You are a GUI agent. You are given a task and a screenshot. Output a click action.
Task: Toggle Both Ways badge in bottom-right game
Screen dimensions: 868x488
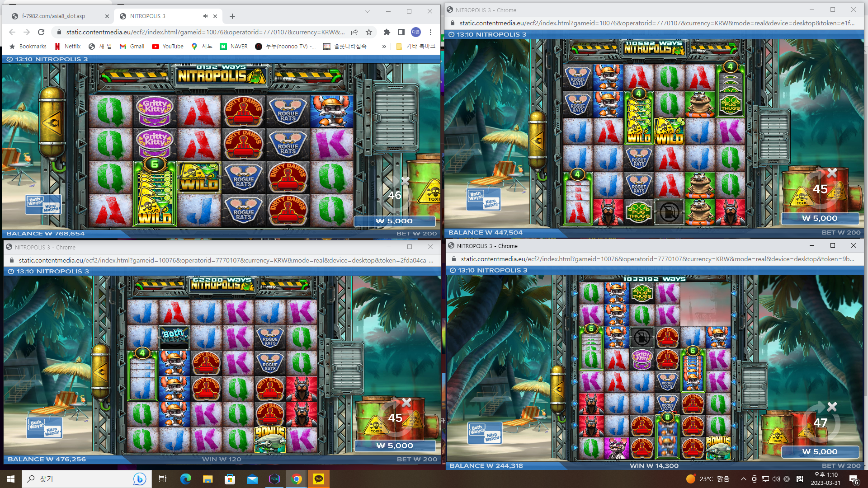pos(477,429)
